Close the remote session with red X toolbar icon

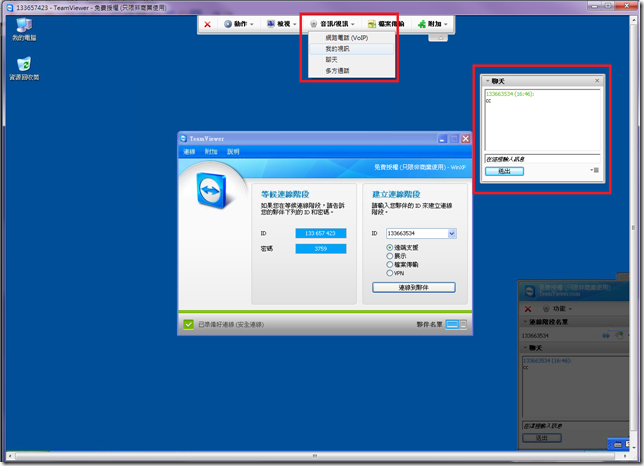coord(207,25)
